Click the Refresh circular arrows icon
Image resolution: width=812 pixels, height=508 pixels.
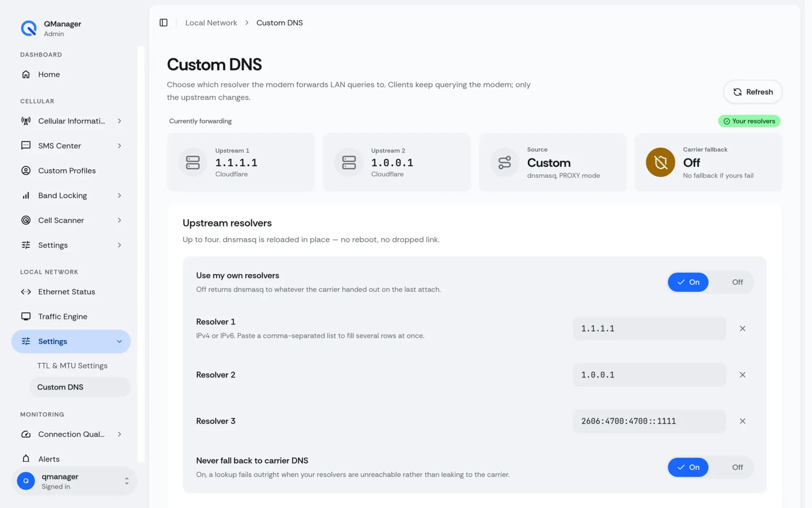click(737, 92)
